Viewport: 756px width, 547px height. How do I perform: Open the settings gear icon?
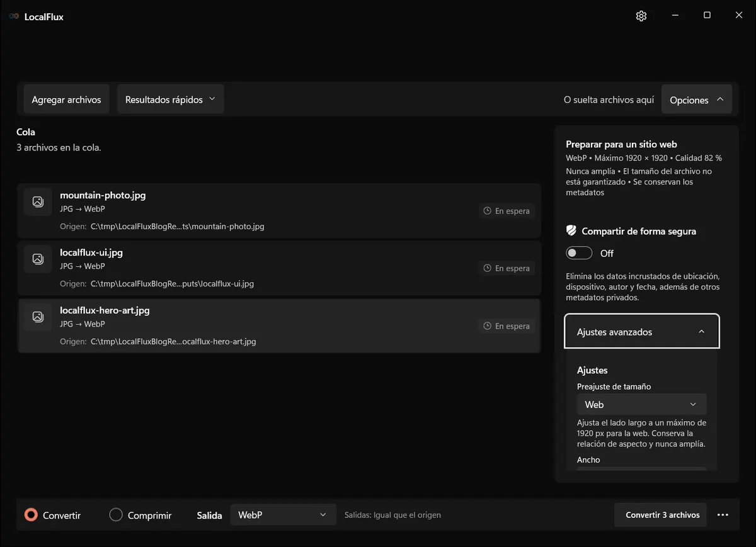[x=641, y=16]
